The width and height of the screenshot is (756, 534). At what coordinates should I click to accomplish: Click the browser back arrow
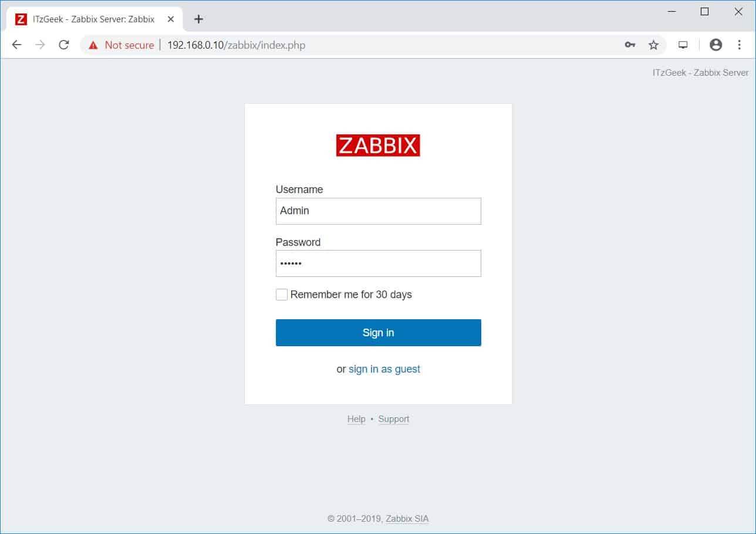click(16, 45)
